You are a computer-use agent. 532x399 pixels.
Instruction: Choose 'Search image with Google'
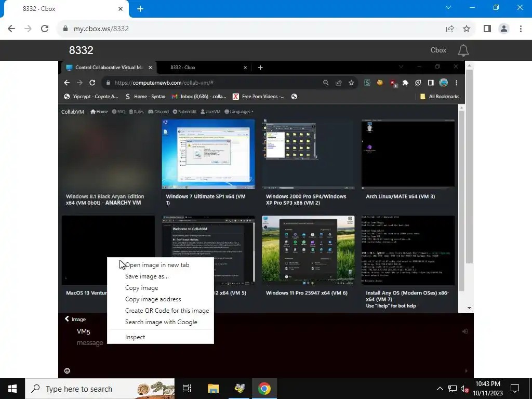(x=161, y=322)
